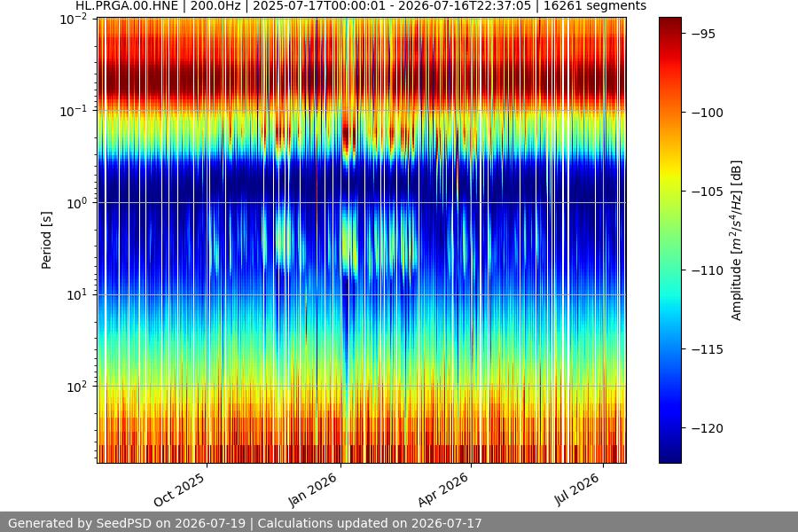Click the amplitude colorbar gradient
The width and height of the screenshot is (798, 532).
[x=669, y=240]
